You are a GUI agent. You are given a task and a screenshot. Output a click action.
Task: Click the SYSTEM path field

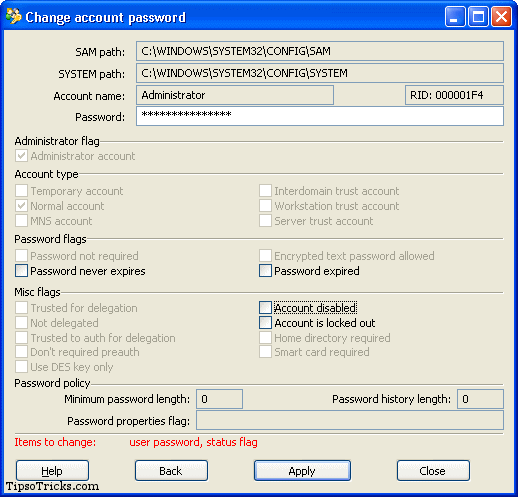click(320, 73)
